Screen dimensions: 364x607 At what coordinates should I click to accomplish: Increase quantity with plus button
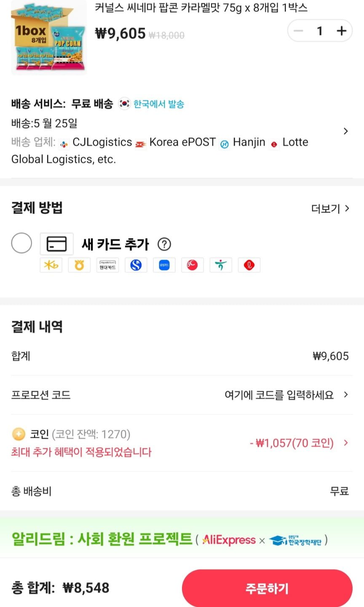342,31
